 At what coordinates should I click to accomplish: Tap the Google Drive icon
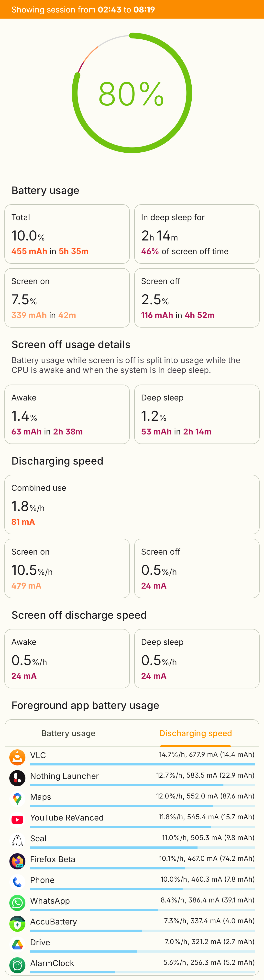coord(17,944)
